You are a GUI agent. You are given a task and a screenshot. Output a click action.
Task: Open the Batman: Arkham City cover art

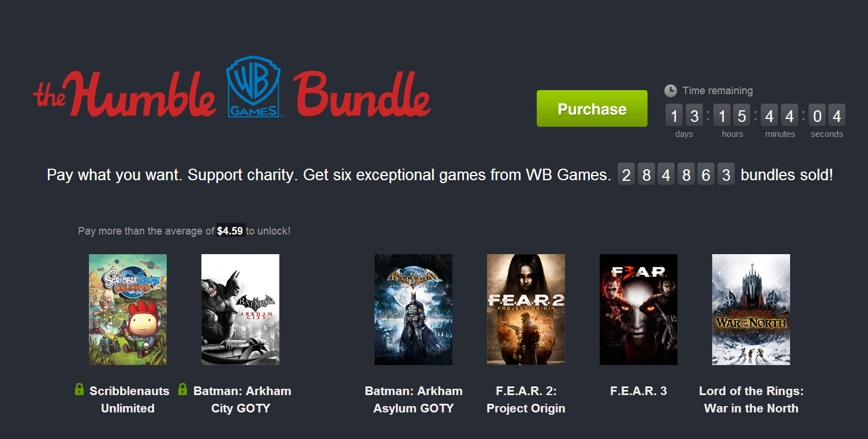[240, 310]
